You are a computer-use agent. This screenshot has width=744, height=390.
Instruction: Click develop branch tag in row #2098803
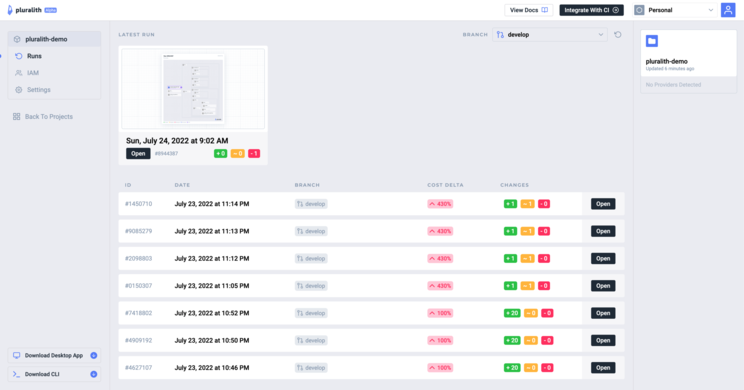311,259
